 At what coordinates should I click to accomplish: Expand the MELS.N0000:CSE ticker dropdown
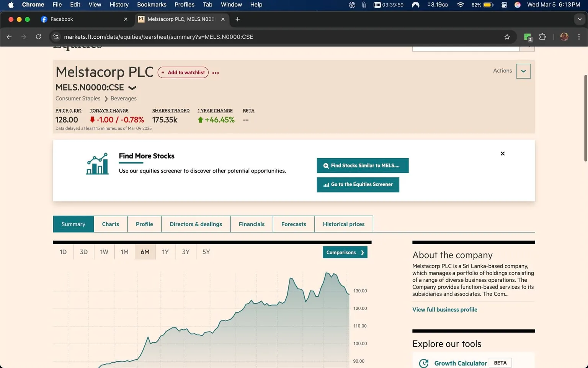[132, 87]
